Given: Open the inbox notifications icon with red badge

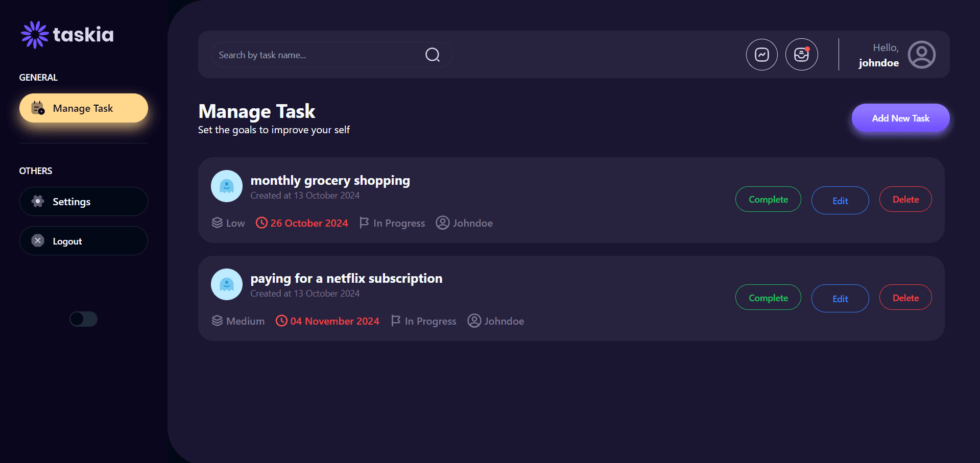Looking at the screenshot, I should [x=801, y=54].
